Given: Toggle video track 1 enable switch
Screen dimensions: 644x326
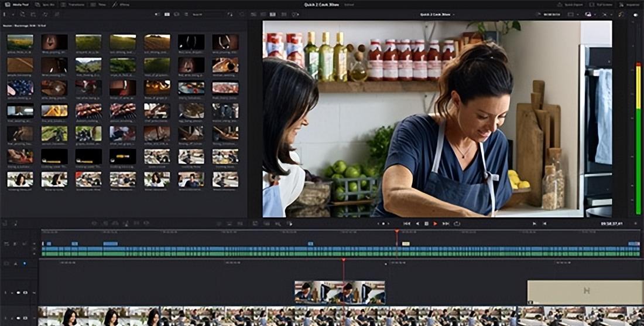Looking at the screenshot, I should [x=18, y=292].
